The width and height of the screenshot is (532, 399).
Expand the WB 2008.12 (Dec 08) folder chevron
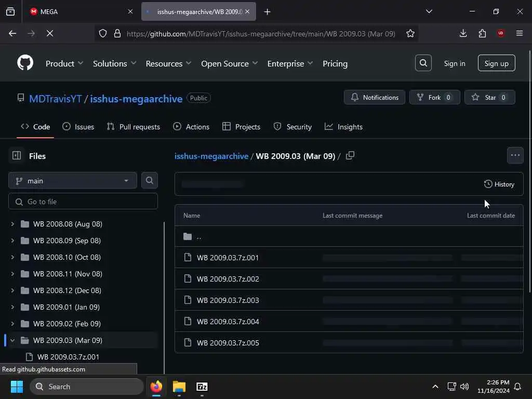[12, 290]
